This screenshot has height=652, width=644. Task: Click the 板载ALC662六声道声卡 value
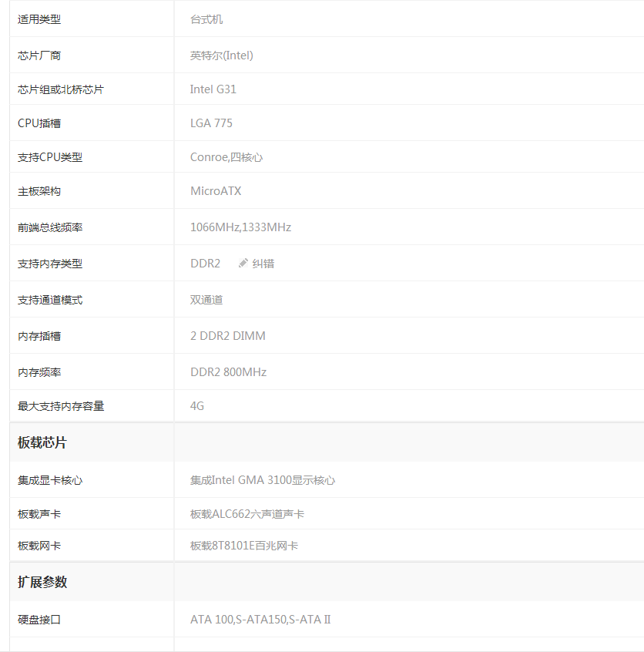247,514
